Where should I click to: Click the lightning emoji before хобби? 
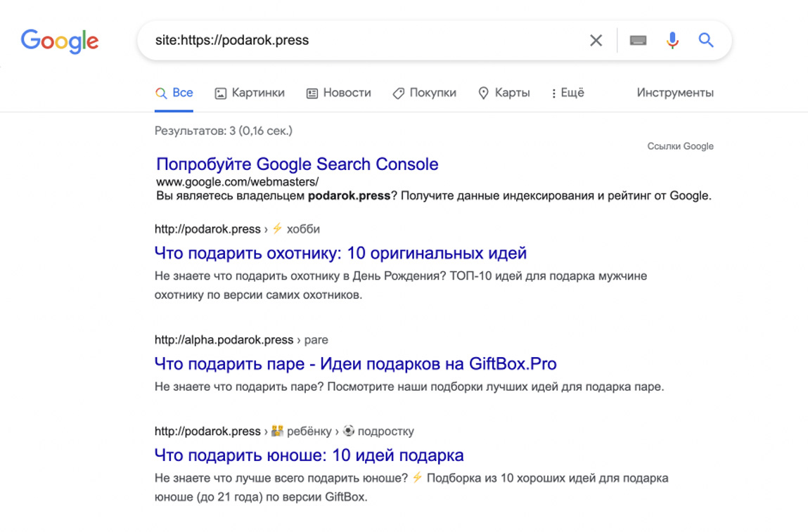tap(277, 228)
